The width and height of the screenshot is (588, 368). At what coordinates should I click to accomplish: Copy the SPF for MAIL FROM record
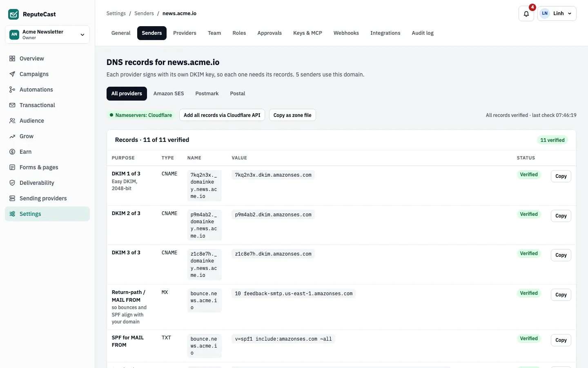coord(561,340)
